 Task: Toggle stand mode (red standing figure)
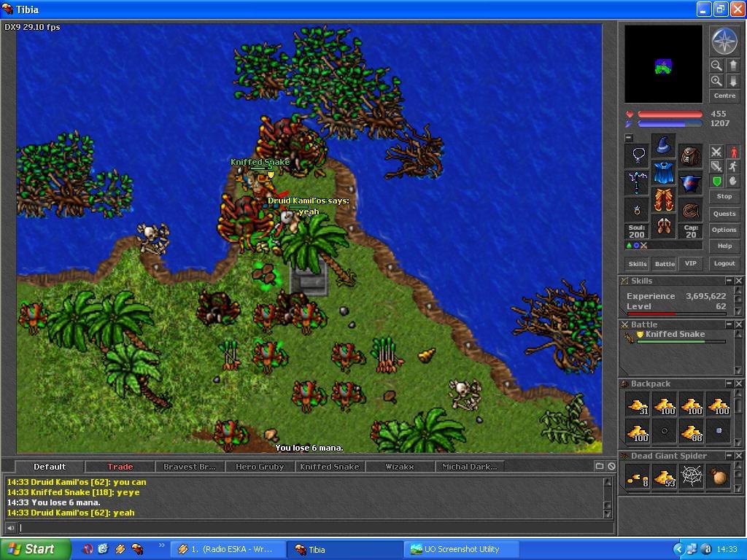(x=733, y=152)
